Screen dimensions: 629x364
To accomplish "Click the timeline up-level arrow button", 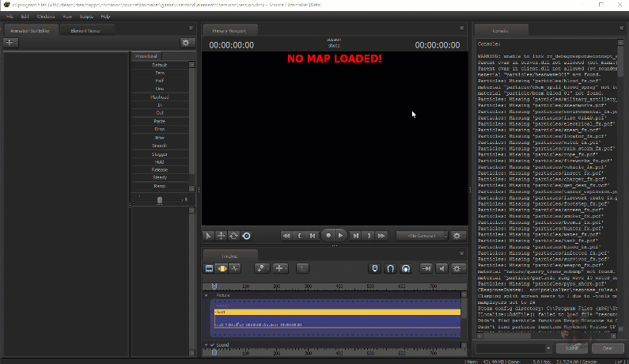I will (x=302, y=268).
